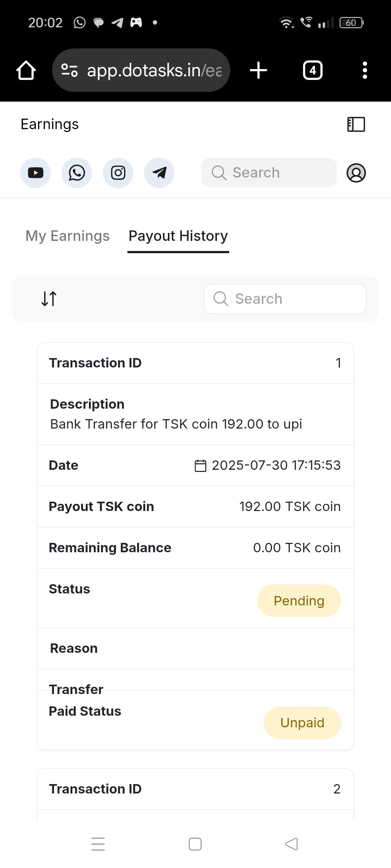Click the Pending status badge
This screenshot has width=391, height=868.
pos(299,601)
